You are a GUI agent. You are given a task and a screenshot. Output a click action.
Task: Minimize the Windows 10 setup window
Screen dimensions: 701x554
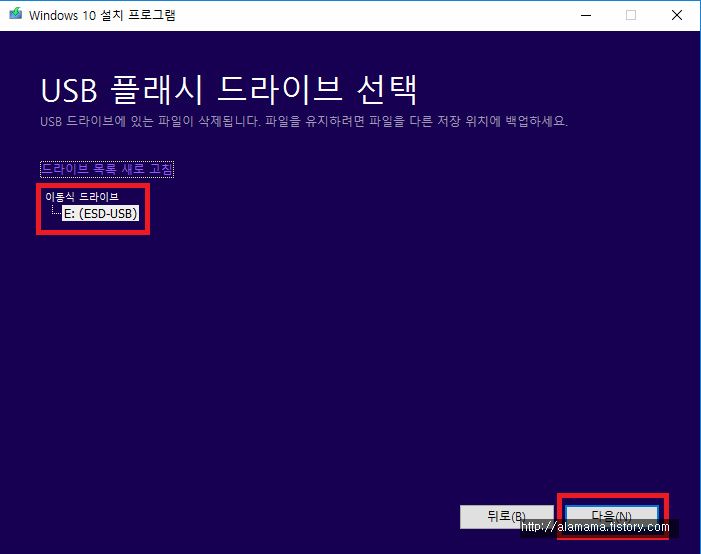(x=586, y=15)
